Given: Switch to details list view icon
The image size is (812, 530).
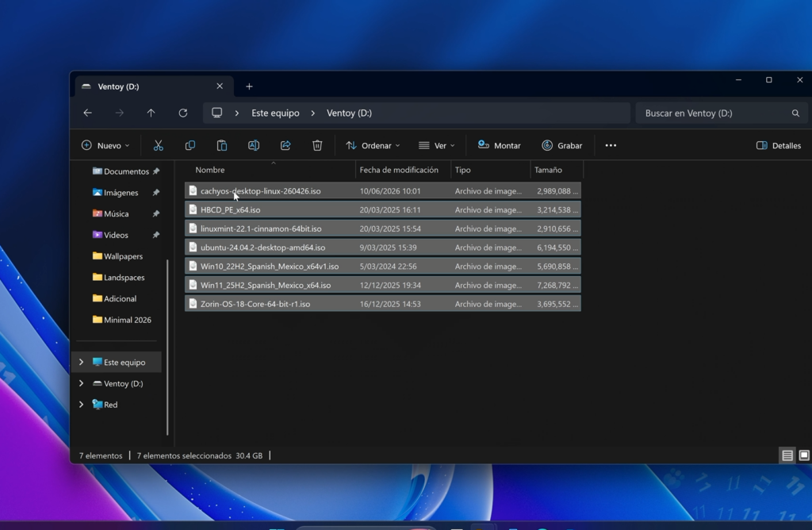Looking at the screenshot, I should (x=787, y=455).
